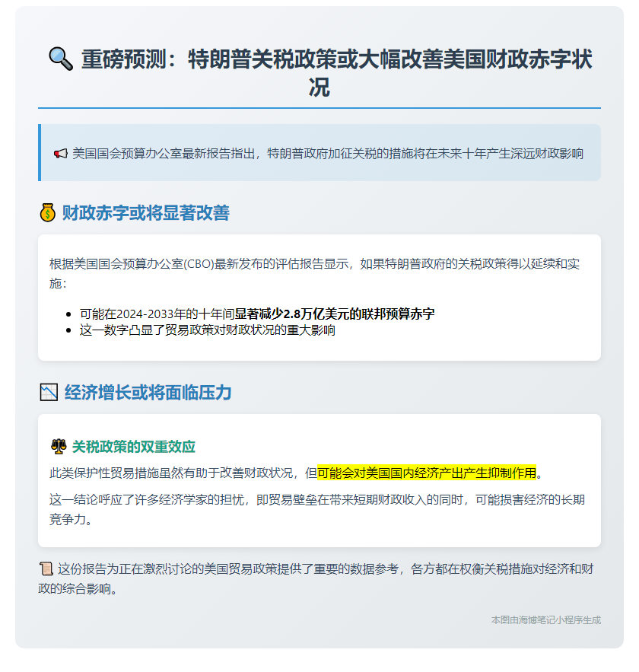Image resolution: width=639 pixels, height=672 pixels.
Task: Click the scroll icon before 这份报告
Action: pyautogui.click(x=46, y=568)
